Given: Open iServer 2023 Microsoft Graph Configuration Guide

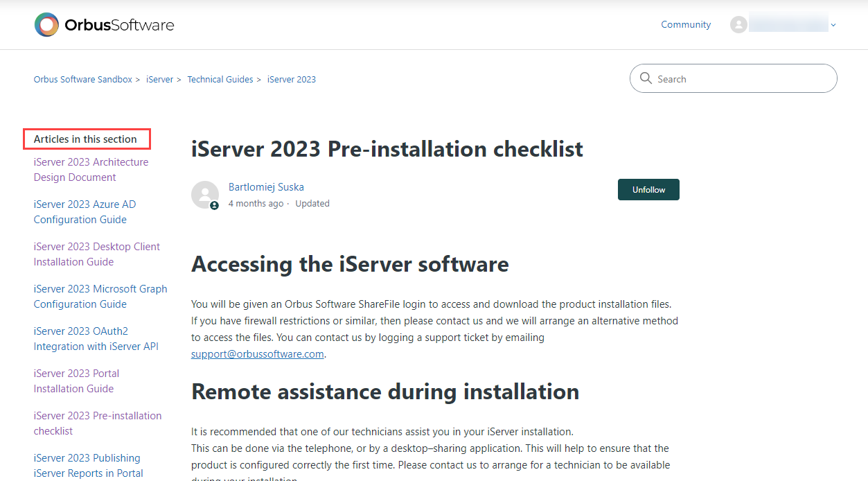Looking at the screenshot, I should (x=100, y=297).
